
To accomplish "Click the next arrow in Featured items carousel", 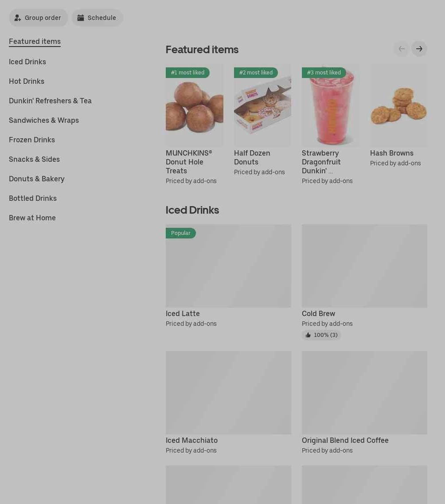I will point(419,49).
